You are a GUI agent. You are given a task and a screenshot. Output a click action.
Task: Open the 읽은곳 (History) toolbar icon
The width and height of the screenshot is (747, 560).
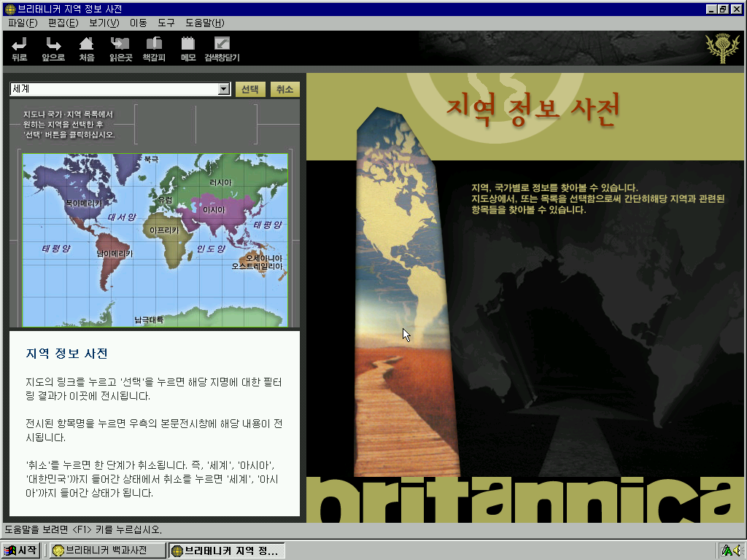pos(120,49)
